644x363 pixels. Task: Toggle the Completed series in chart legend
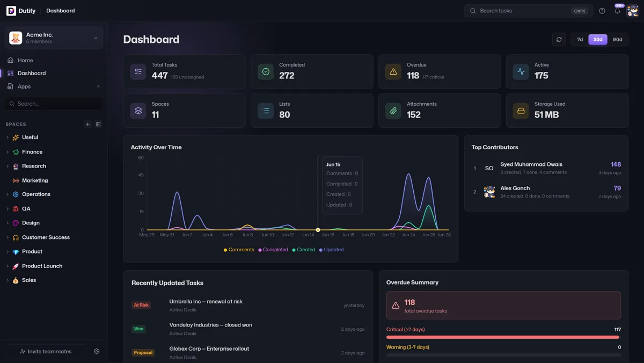(273, 250)
